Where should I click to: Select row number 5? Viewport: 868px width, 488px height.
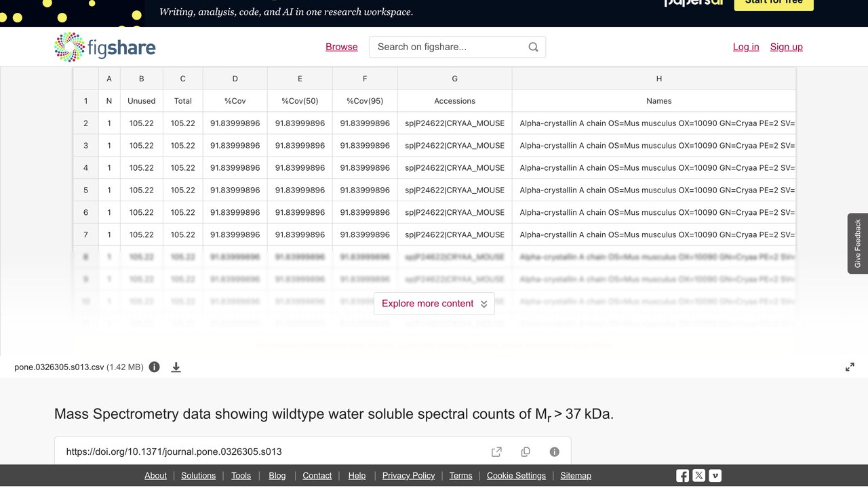(x=86, y=190)
